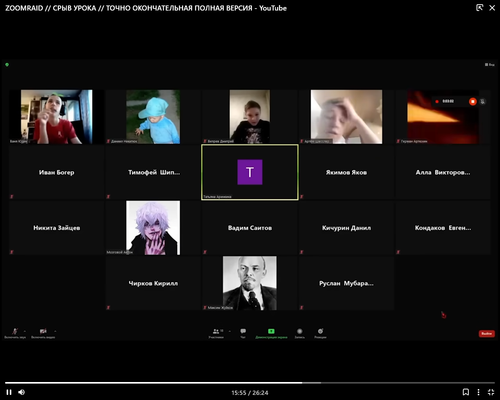Click the 15:55 / 26:24 time display
The height and width of the screenshot is (400, 500).
(250, 393)
